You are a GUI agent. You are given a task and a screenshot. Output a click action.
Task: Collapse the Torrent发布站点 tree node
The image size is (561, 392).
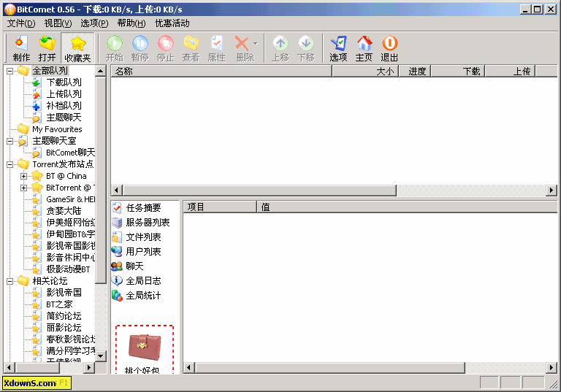(x=9, y=164)
